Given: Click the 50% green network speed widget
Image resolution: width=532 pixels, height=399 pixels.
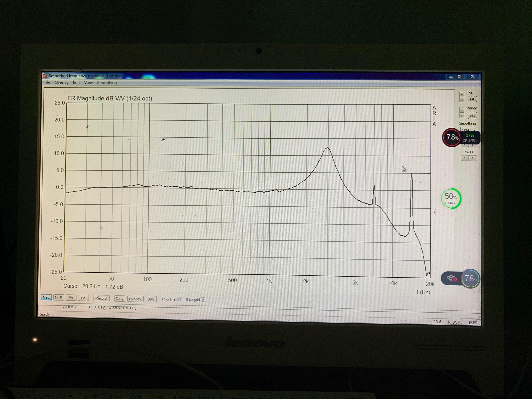Looking at the screenshot, I should tap(451, 198).
